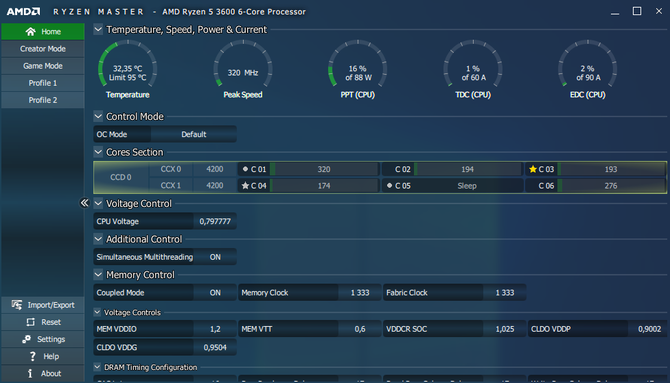Open the About page
Image resolution: width=670 pixels, height=383 pixels.
point(43,373)
